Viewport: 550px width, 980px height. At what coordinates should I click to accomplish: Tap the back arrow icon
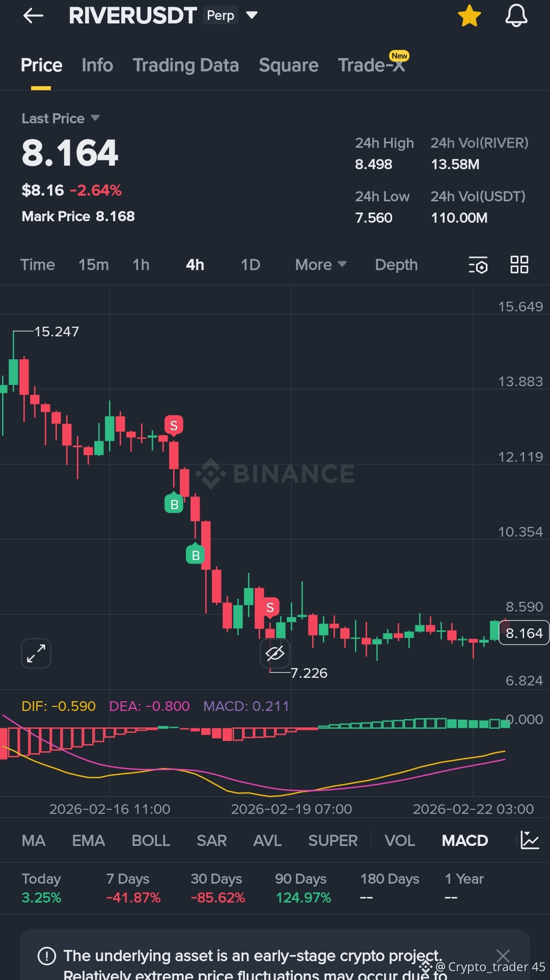point(33,16)
